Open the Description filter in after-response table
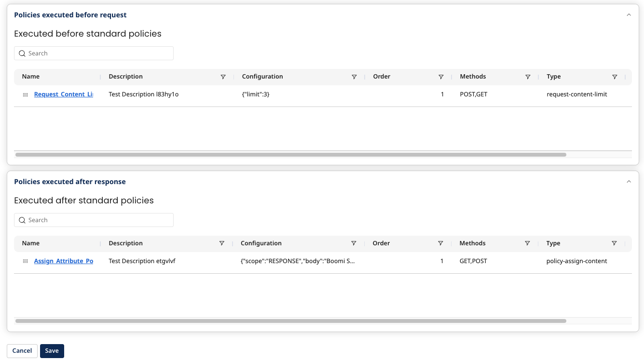The height and width of the screenshot is (360, 644). tap(222, 243)
